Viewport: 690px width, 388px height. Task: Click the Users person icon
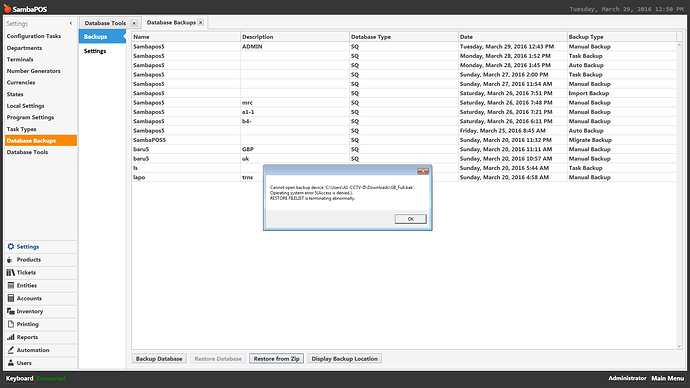point(11,363)
